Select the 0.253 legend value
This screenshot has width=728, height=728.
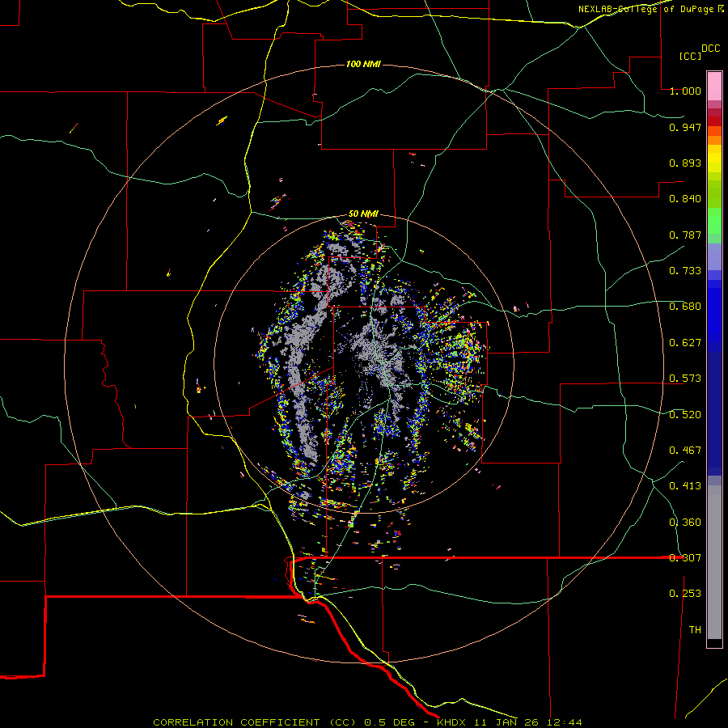tap(685, 594)
